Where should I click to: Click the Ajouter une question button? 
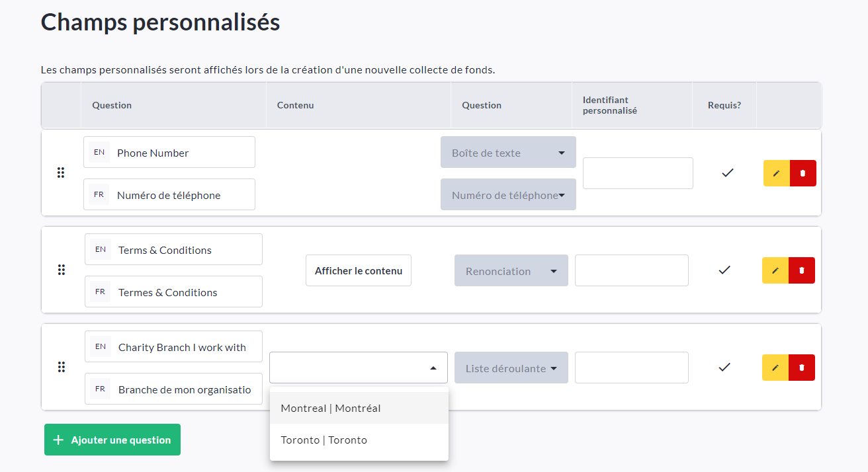tap(112, 440)
